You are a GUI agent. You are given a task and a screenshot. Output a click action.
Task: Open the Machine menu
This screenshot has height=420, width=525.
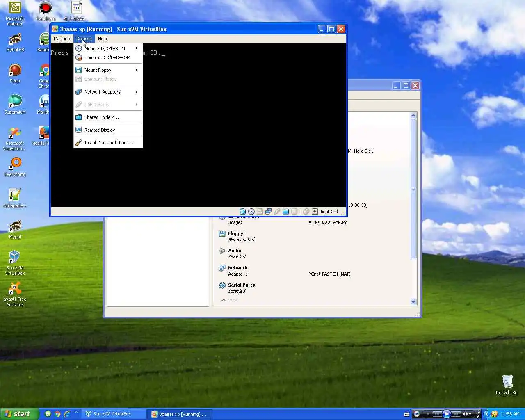coord(62,39)
